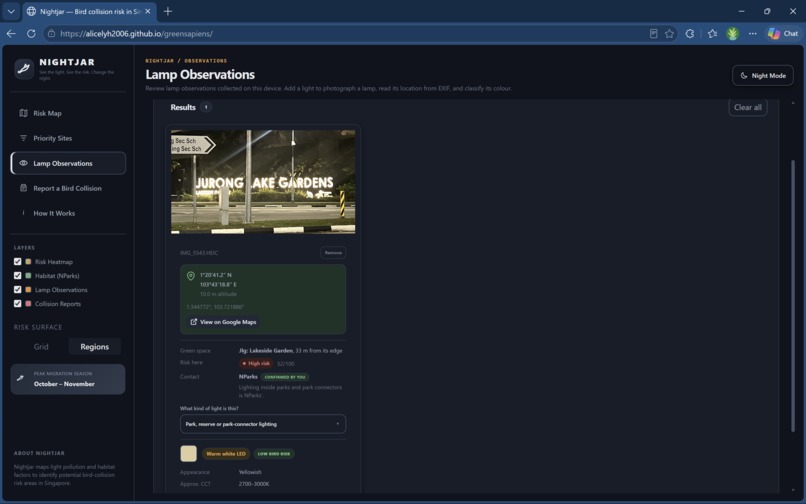Viewport: 806px width, 504px height.
Task: Click the Risk Map map icon
Action: [23, 113]
